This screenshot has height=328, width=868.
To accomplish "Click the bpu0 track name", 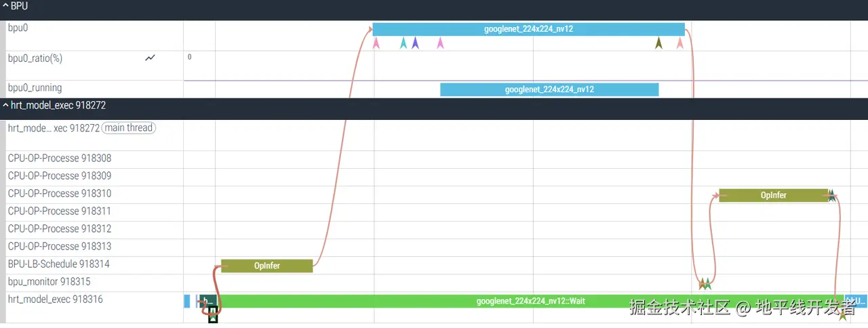I will [x=18, y=28].
